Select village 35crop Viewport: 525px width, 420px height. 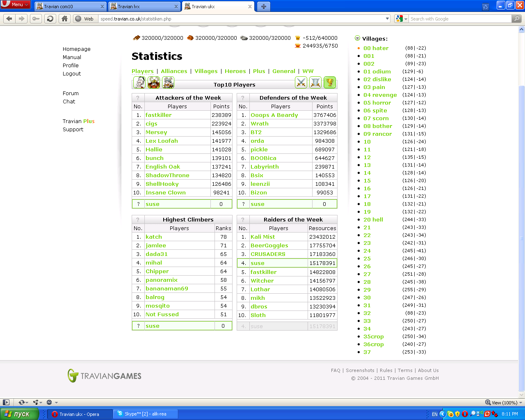pos(374,336)
